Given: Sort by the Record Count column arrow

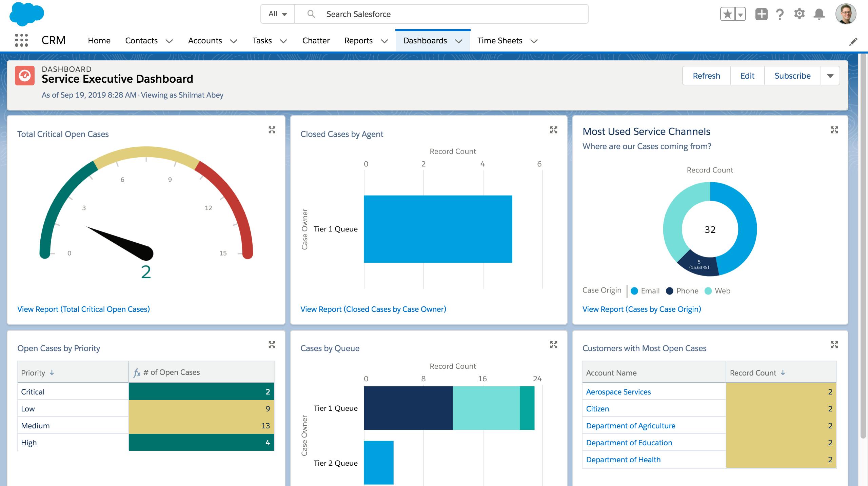Looking at the screenshot, I should point(783,372).
